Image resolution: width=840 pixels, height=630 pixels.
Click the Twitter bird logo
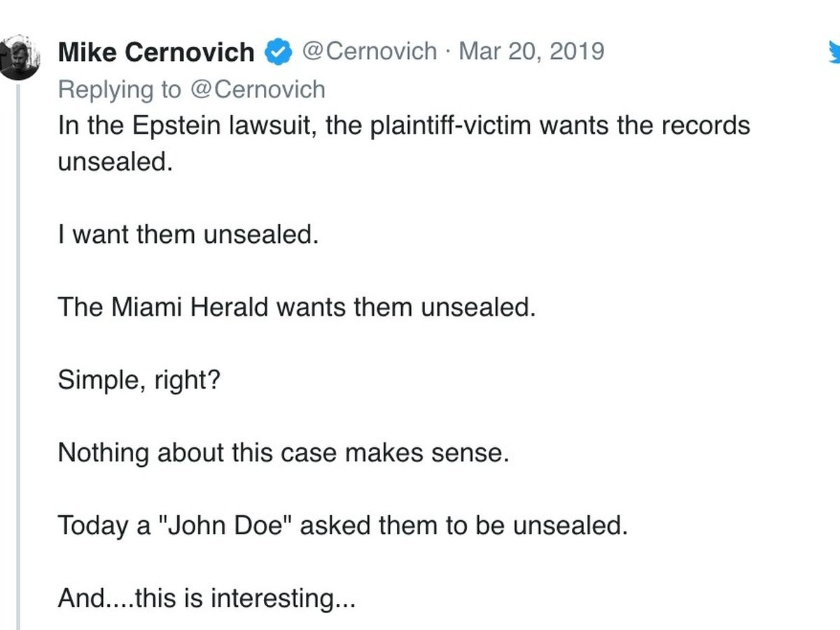(834, 52)
